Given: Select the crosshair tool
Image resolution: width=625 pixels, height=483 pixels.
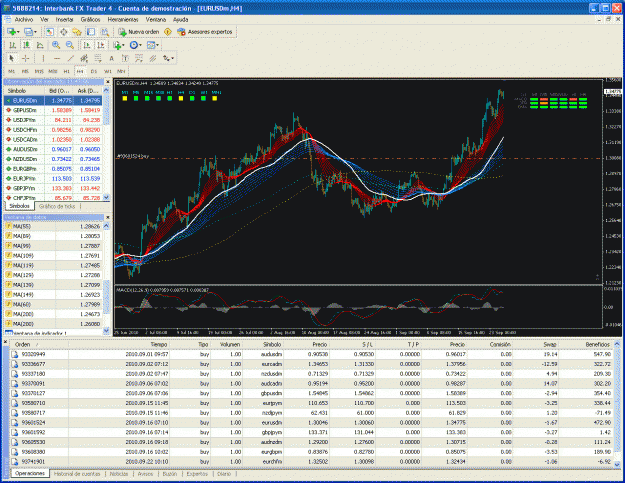Looking at the screenshot, I should click(x=26, y=58).
